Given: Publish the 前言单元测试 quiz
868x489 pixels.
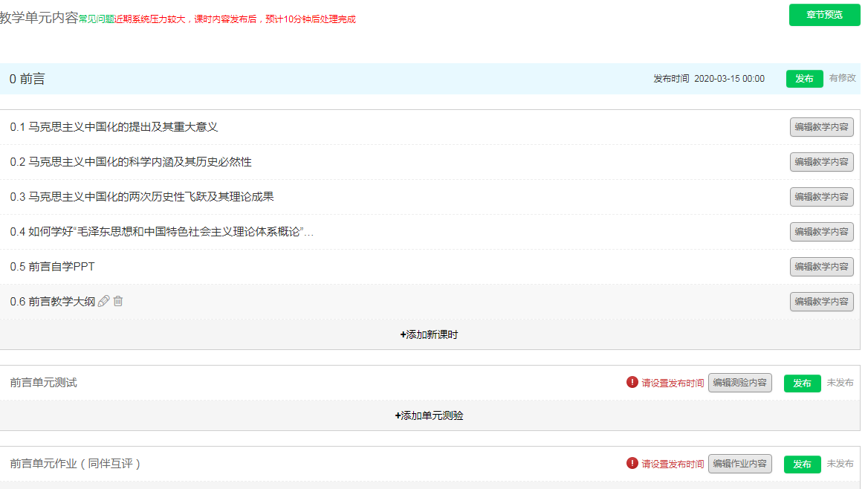Looking at the screenshot, I should 802,383.
